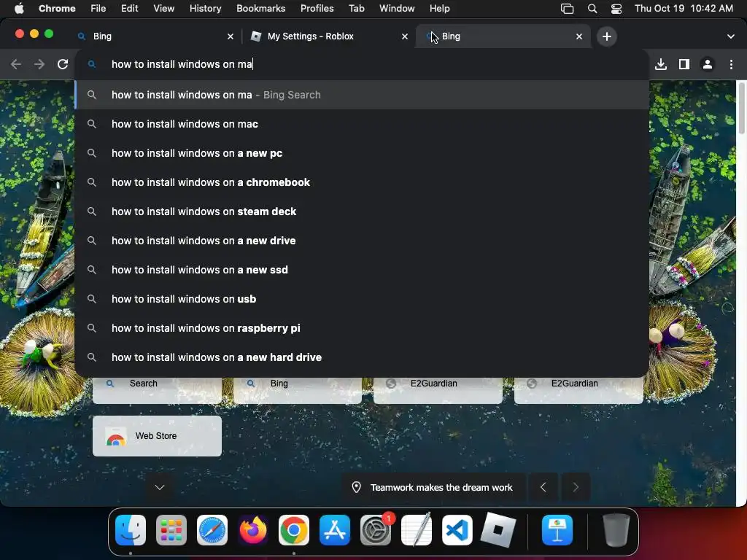The width and height of the screenshot is (747, 560).
Task: Open the Chrome three-dot menu
Action: (x=731, y=64)
